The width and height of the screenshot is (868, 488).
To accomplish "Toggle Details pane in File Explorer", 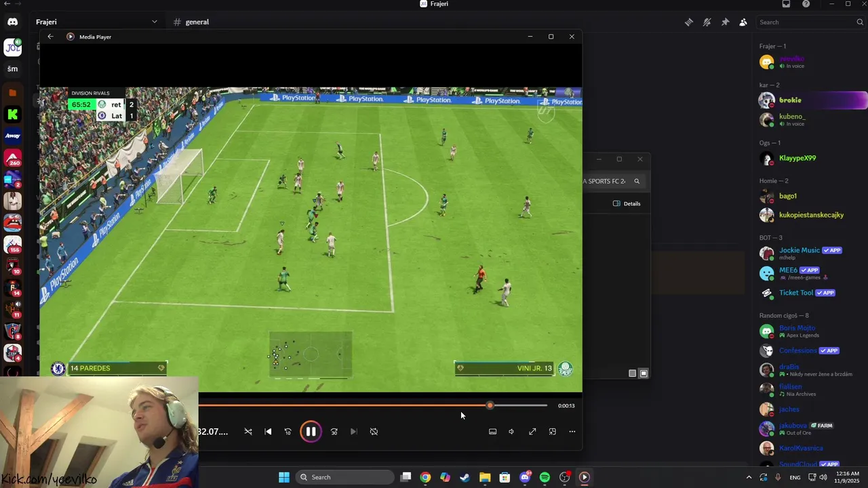I will (x=627, y=203).
